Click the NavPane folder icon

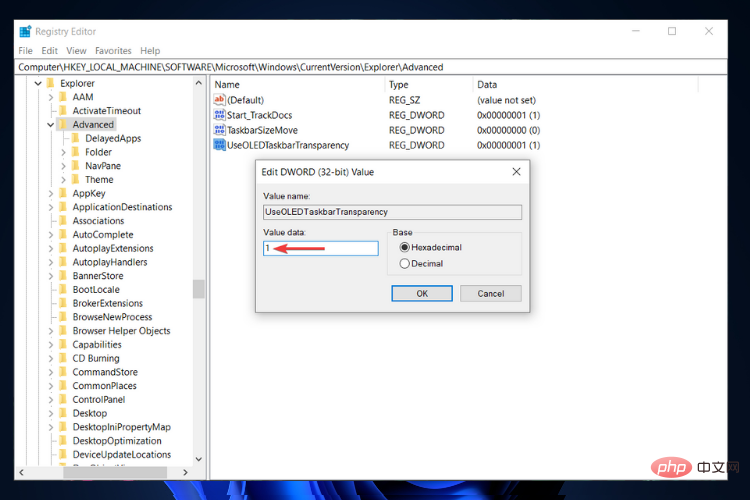pos(76,166)
